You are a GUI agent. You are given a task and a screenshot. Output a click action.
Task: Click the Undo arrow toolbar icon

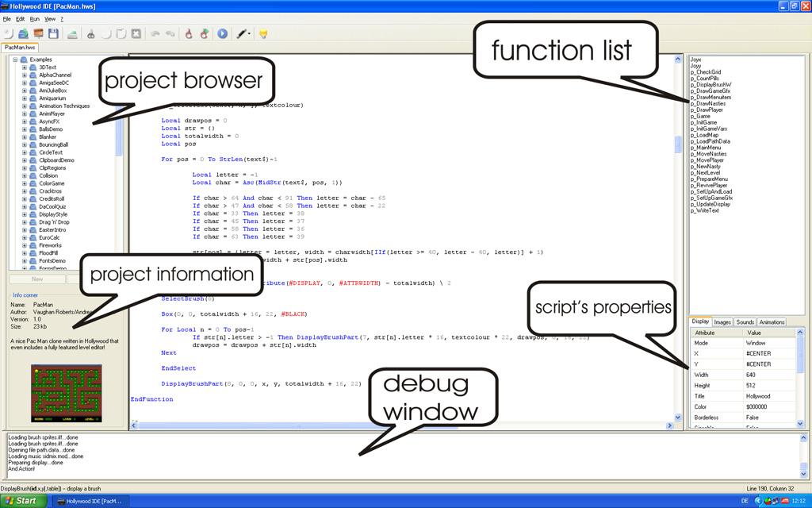[155, 34]
